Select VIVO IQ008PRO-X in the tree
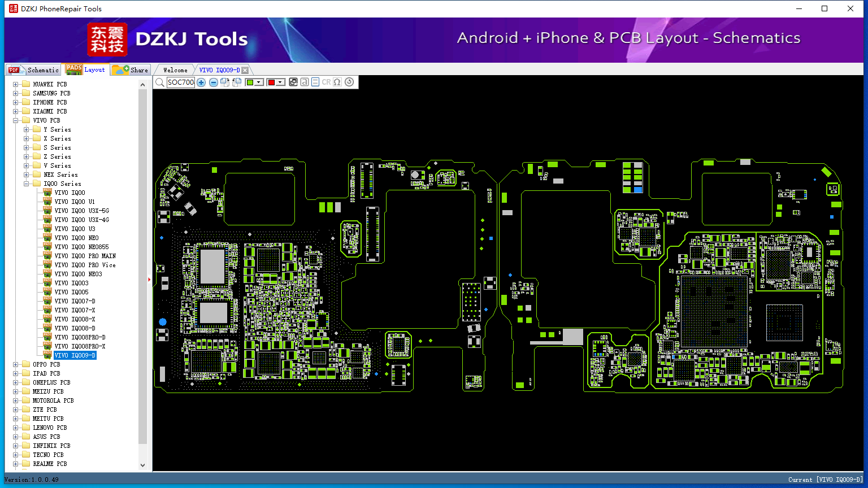This screenshot has height=488, width=868. point(80,346)
